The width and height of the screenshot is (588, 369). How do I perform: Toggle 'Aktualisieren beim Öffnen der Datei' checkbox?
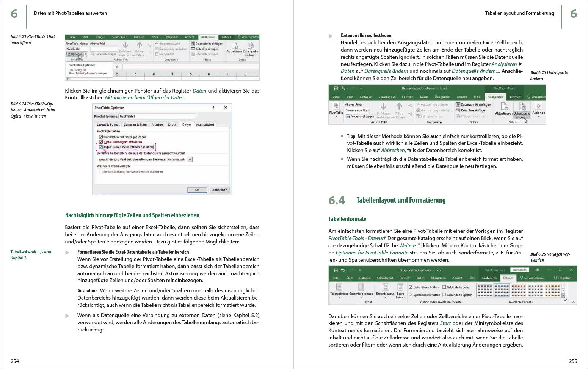point(101,147)
